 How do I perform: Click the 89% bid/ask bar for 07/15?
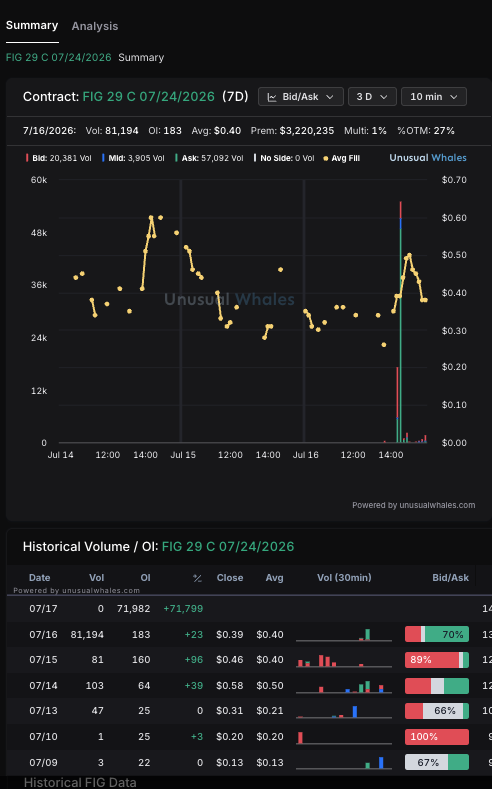click(x=437, y=660)
